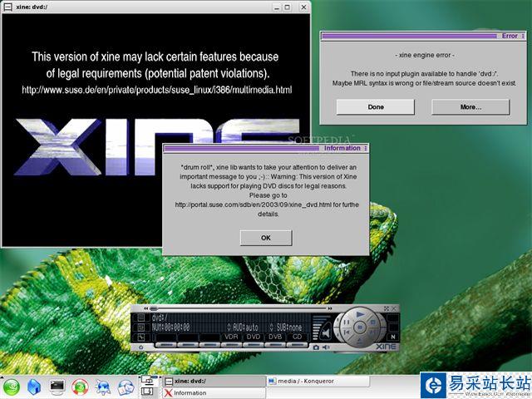Open the Error dialog title menu handle
Image resolution: width=532 pixels, height=399 pixels.
click(523, 36)
